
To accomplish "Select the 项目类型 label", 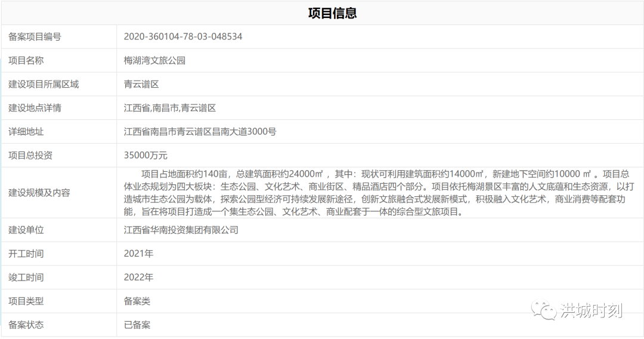I will pyautogui.click(x=26, y=301).
